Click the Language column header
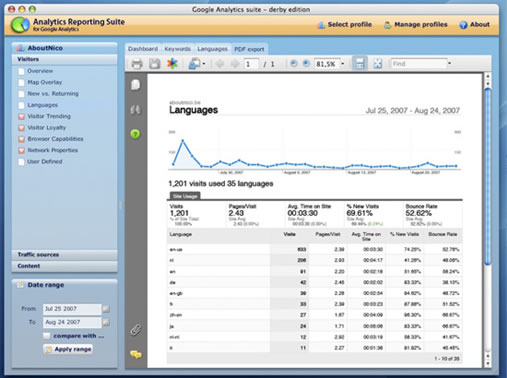The height and width of the screenshot is (378, 507). 181,234
